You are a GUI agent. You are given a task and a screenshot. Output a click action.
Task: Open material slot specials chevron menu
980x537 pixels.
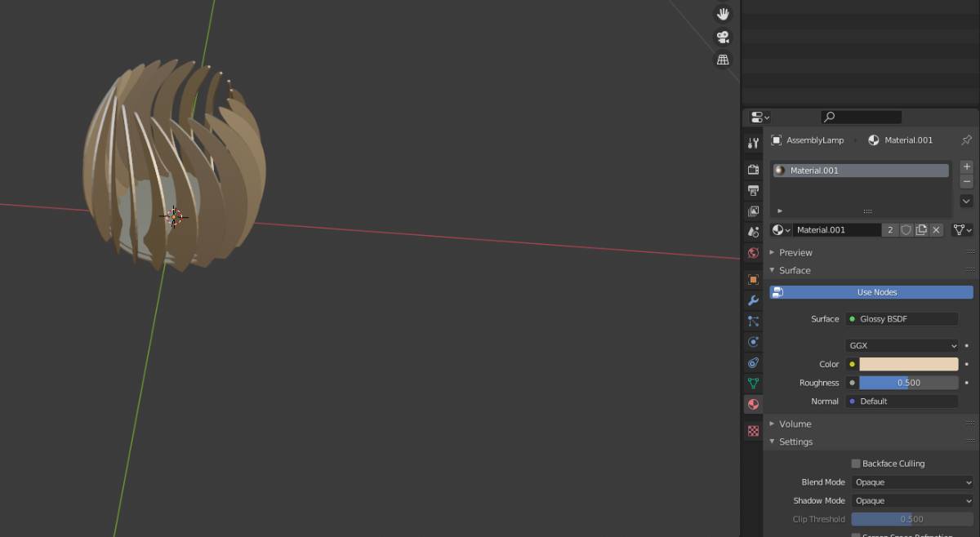[967, 201]
